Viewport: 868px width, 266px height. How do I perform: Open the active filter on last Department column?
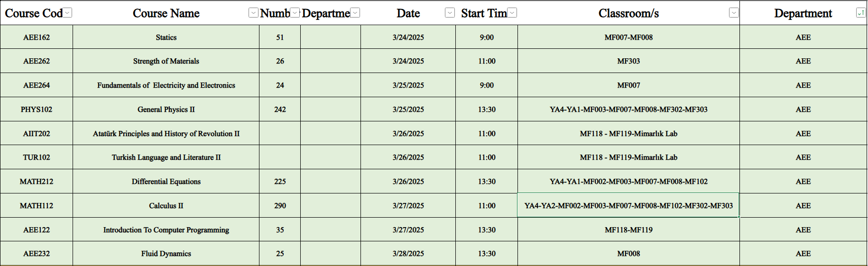click(861, 13)
